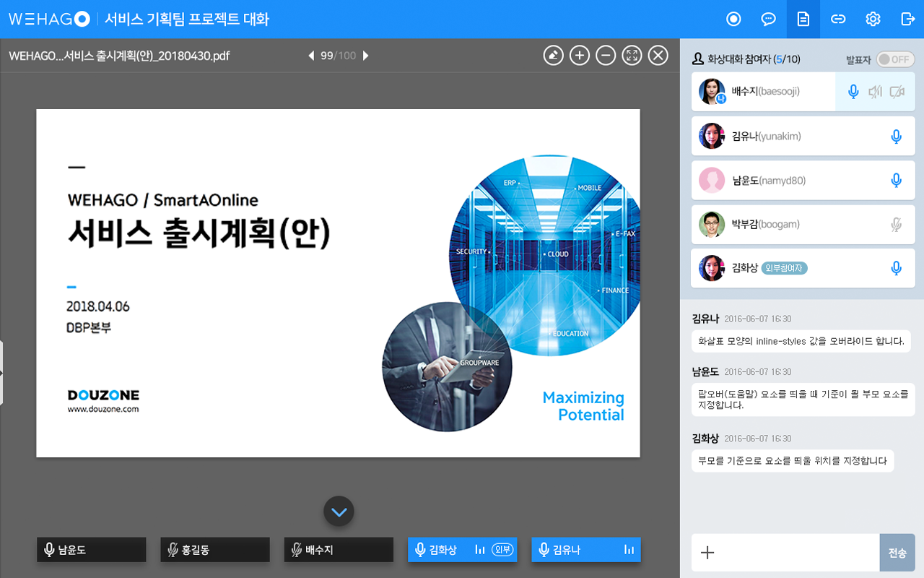Click the record icon in header
The width and height of the screenshot is (924, 578).
pyautogui.click(x=733, y=19)
